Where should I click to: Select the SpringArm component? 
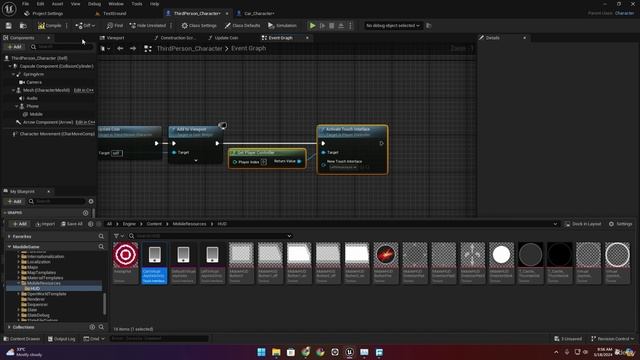pyautogui.click(x=33, y=74)
